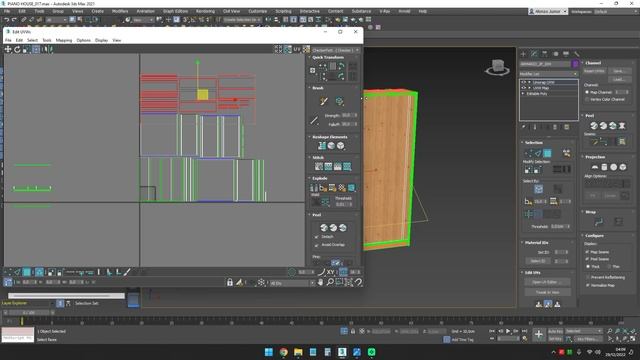Open Rendering menu in 3ds Max
Viewport: 640px width, 360px height.
(x=205, y=11)
